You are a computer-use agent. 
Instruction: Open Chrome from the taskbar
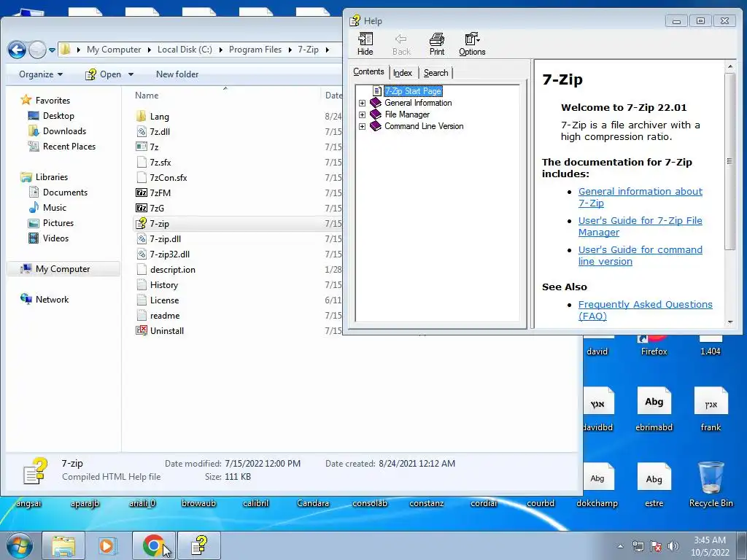click(153, 545)
